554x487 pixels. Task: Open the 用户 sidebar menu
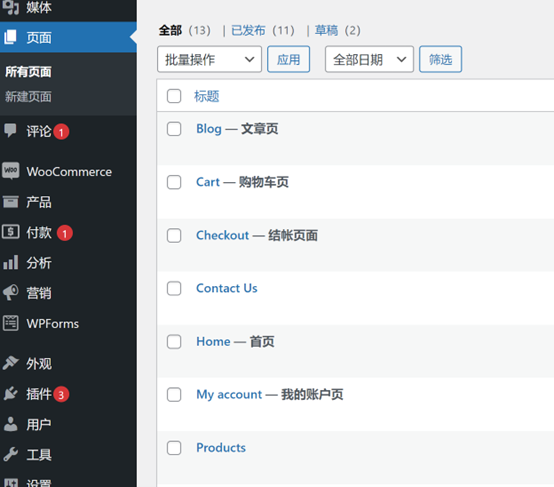39,424
